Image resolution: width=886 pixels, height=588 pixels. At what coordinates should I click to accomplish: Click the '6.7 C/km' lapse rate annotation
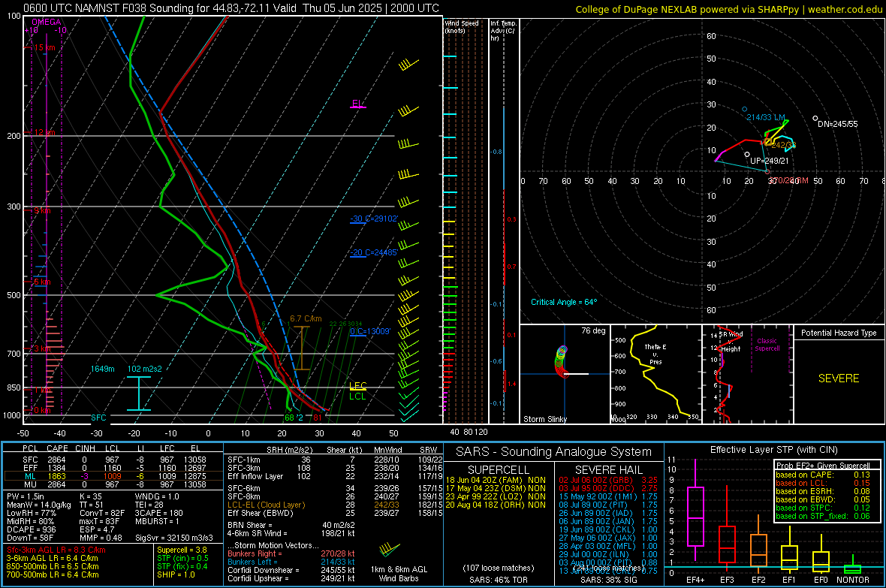[306, 319]
